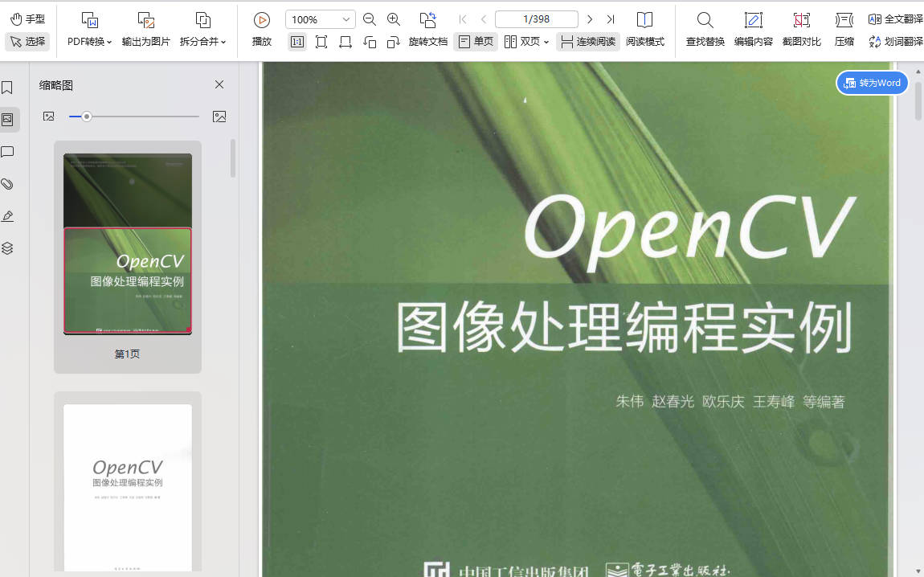This screenshot has height=577, width=924.
Task: Toggle 划词翻译 word translation
Action: point(896,42)
